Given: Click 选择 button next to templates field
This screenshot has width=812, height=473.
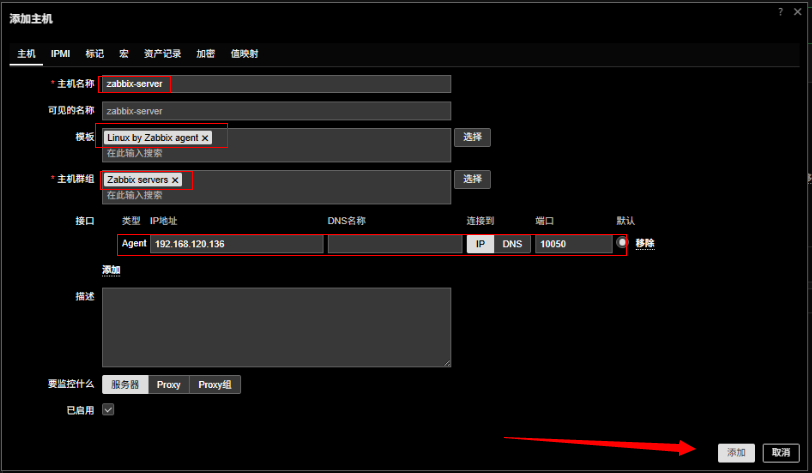Looking at the screenshot, I should pos(472,138).
